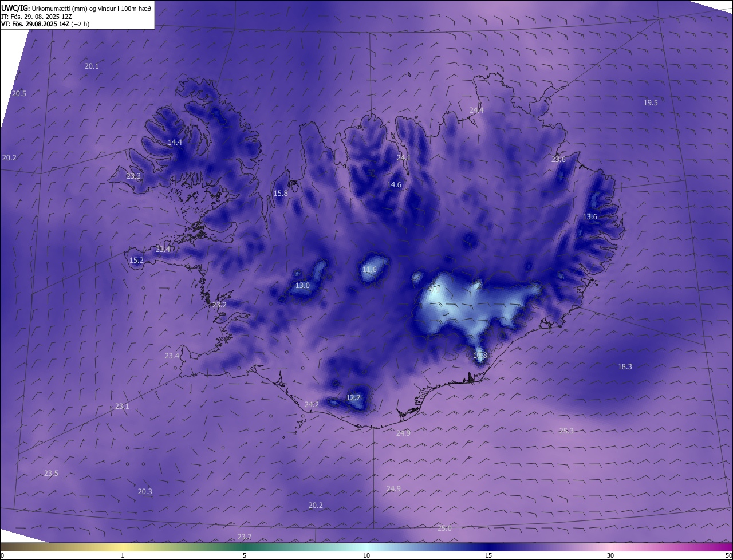Viewport: 733px width, 560px height.
Task: Select the 13.0 value label
Action: click(x=302, y=285)
